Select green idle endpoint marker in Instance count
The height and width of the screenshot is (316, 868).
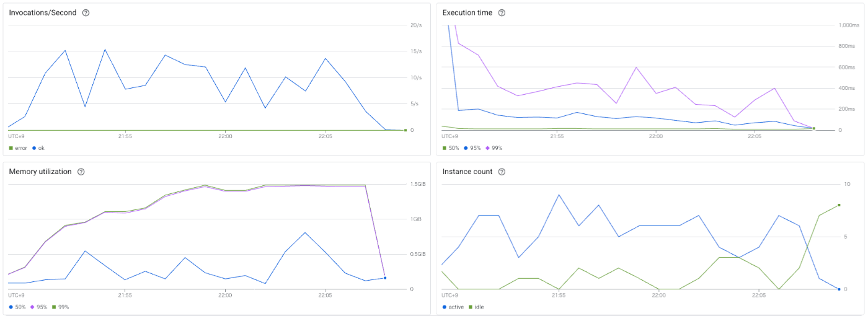tap(839, 205)
